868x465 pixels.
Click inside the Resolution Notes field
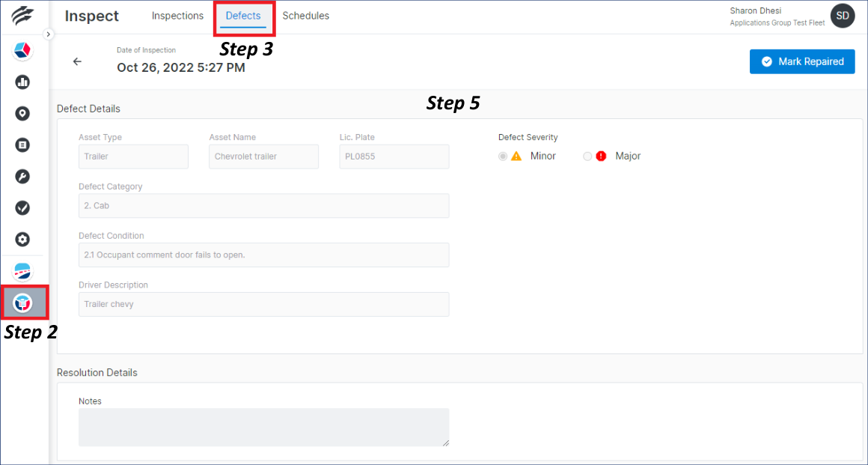tap(263, 427)
